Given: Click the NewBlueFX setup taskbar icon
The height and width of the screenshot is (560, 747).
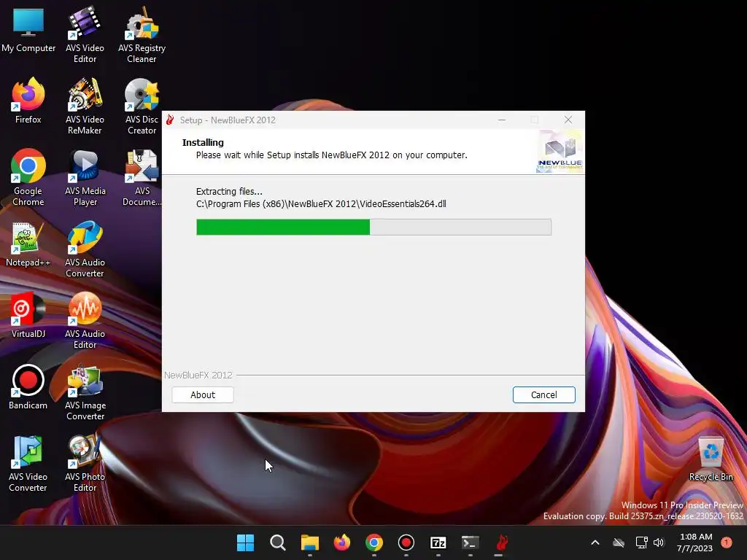Looking at the screenshot, I should pyautogui.click(x=502, y=542).
